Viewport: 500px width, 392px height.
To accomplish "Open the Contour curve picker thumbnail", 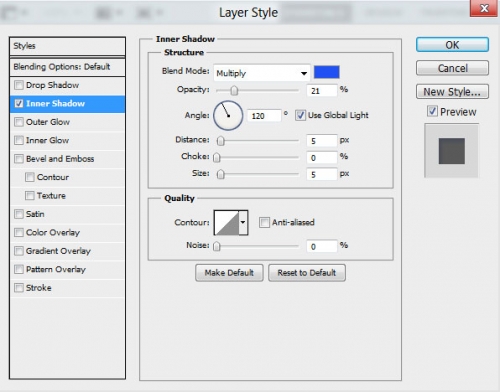I will pos(227,223).
